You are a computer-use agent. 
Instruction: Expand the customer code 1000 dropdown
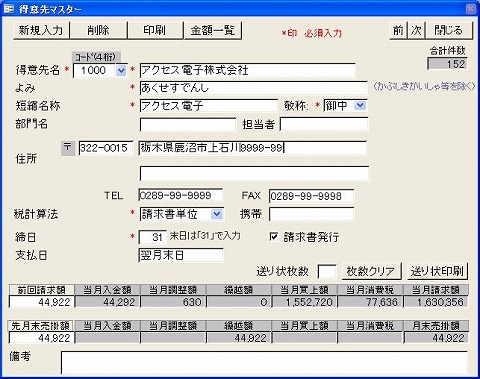coord(121,71)
